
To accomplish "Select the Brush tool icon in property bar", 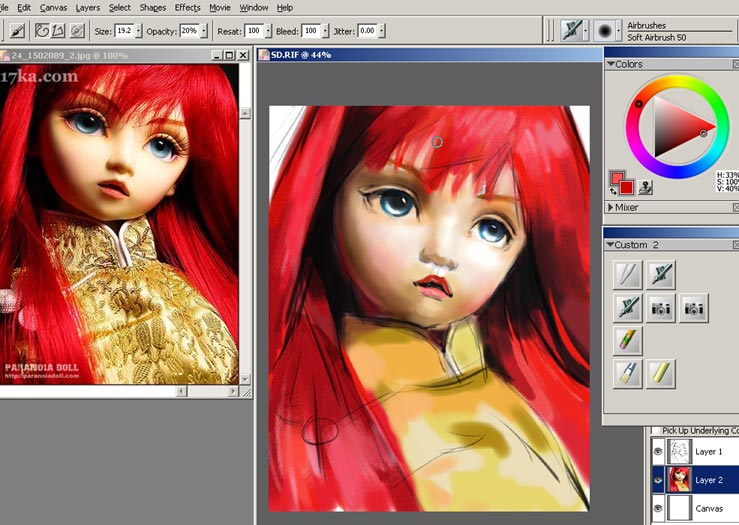I will point(17,31).
